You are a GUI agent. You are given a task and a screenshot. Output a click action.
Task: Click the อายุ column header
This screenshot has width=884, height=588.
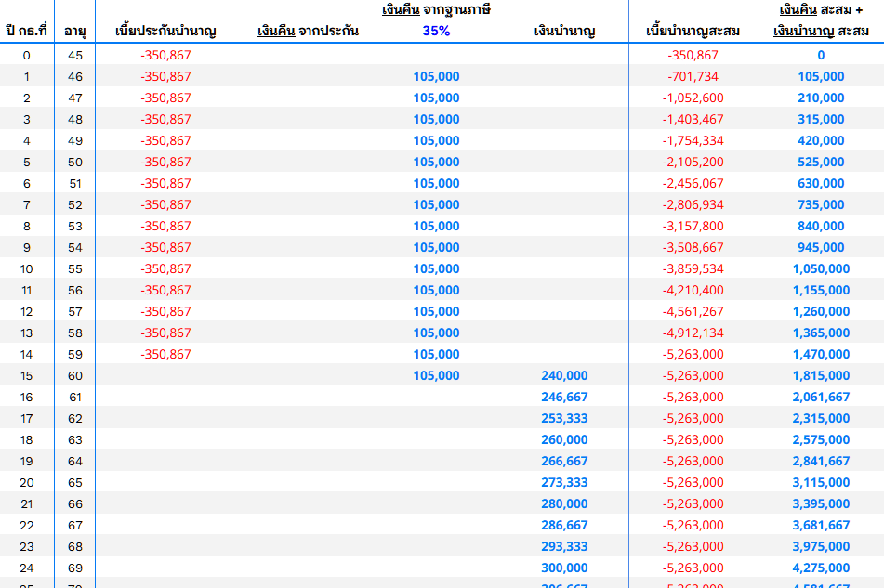pyautogui.click(x=75, y=31)
